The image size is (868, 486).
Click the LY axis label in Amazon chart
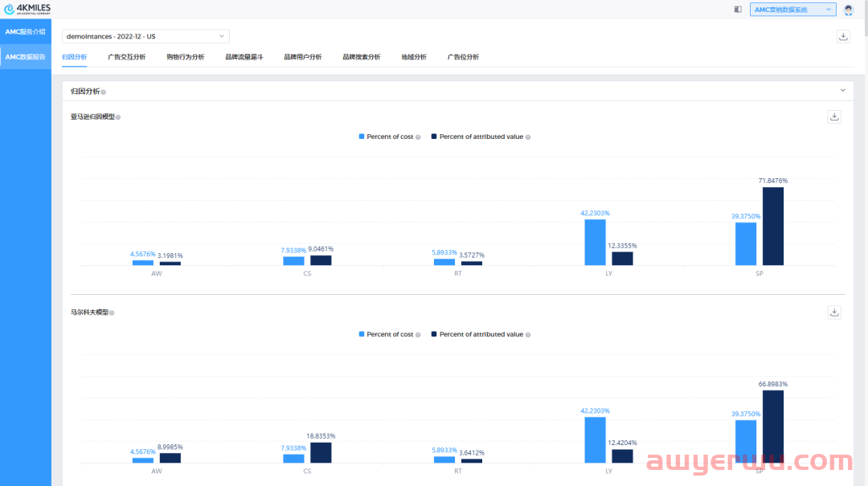click(609, 273)
